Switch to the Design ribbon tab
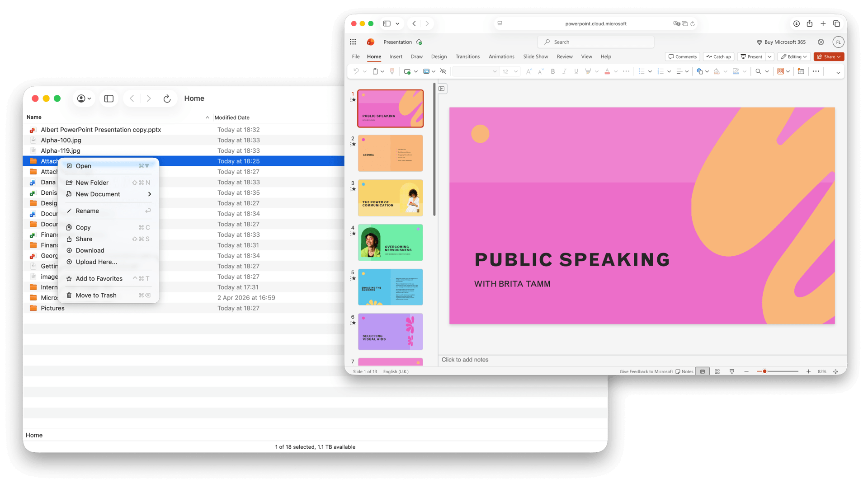 pos(439,57)
